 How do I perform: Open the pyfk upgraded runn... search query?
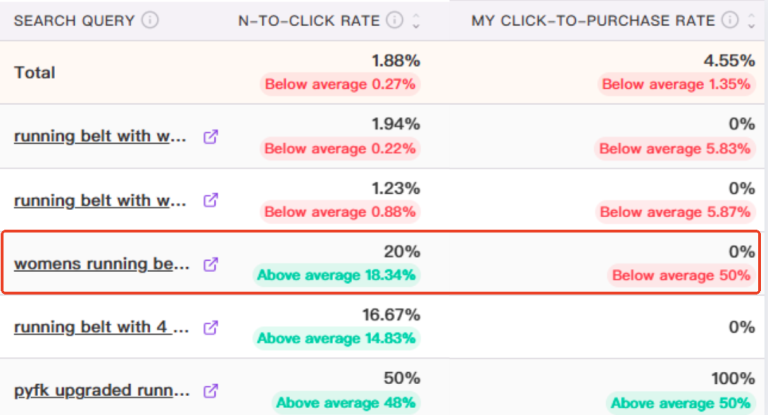click(x=101, y=391)
